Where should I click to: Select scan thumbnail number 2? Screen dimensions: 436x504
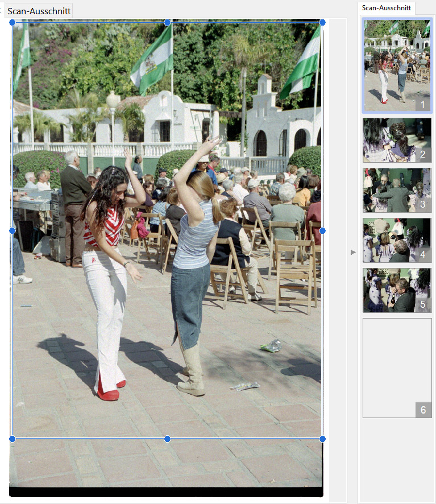click(397, 140)
